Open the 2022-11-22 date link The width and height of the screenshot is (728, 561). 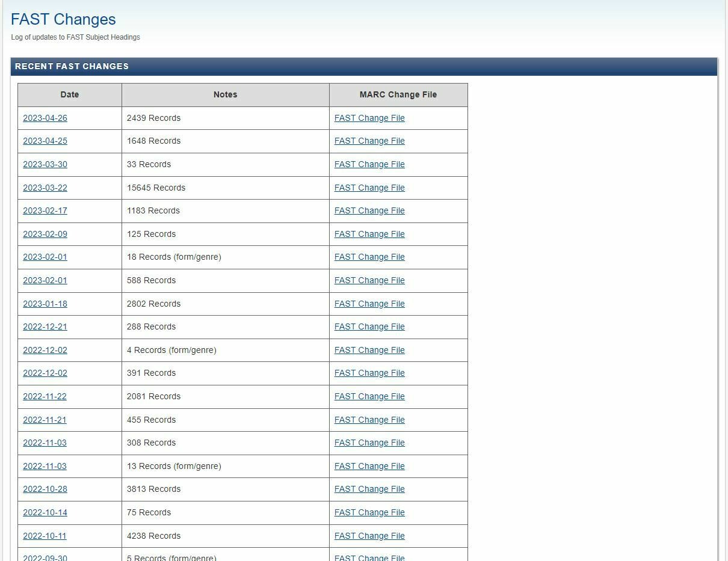pyautogui.click(x=45, y=396)
